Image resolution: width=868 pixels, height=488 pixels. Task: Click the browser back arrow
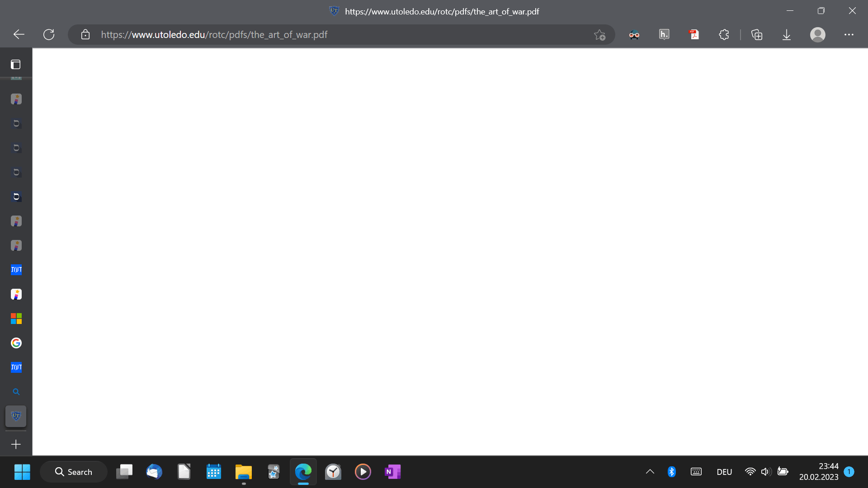(19, 34)
